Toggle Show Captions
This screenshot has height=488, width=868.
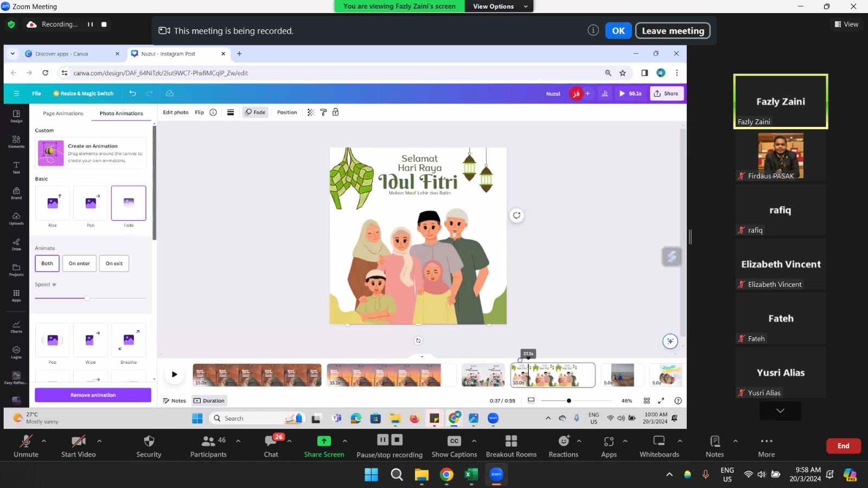click(454, 446)
